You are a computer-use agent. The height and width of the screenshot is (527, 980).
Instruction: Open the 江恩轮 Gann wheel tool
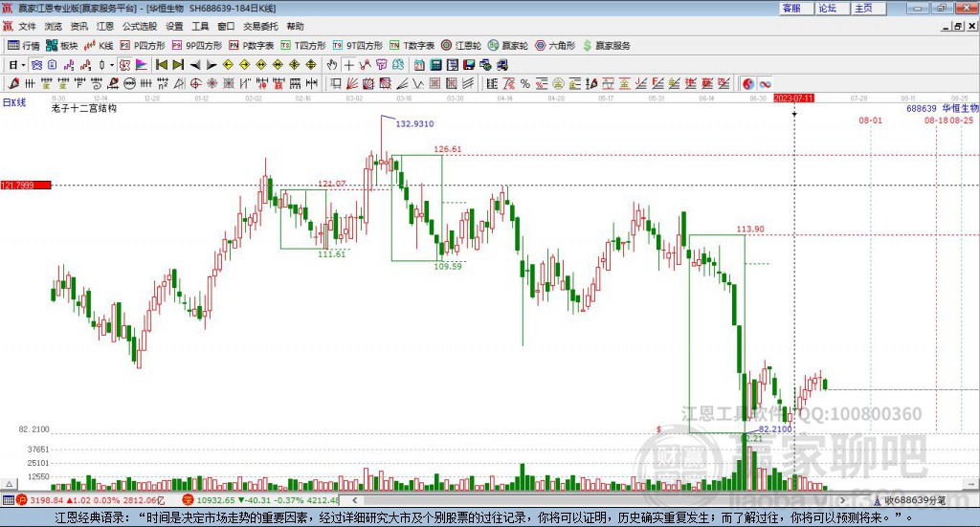pyautogui.click(x=461, y=46)
